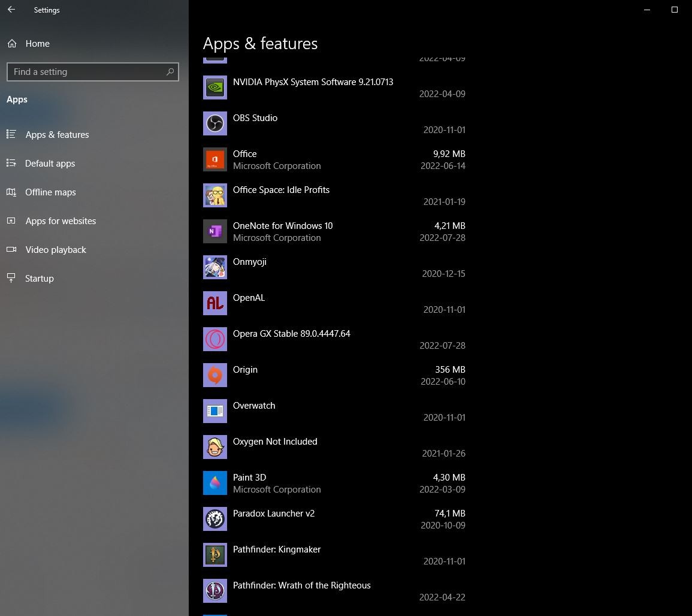Click Paradox Launcher's 74,1 MB size
The width and height of the screenshot is (692, 616).
tap(450, 513)
